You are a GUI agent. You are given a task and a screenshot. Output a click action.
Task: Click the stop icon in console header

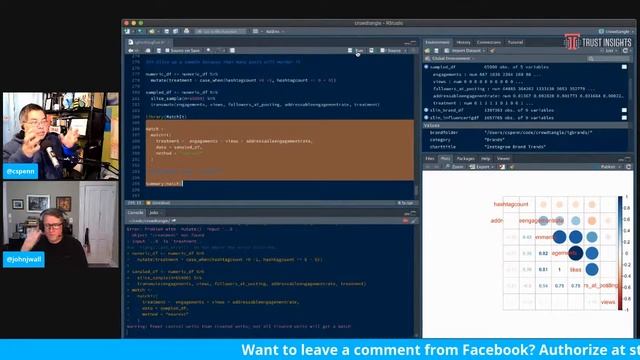click(x=405, y=221)
